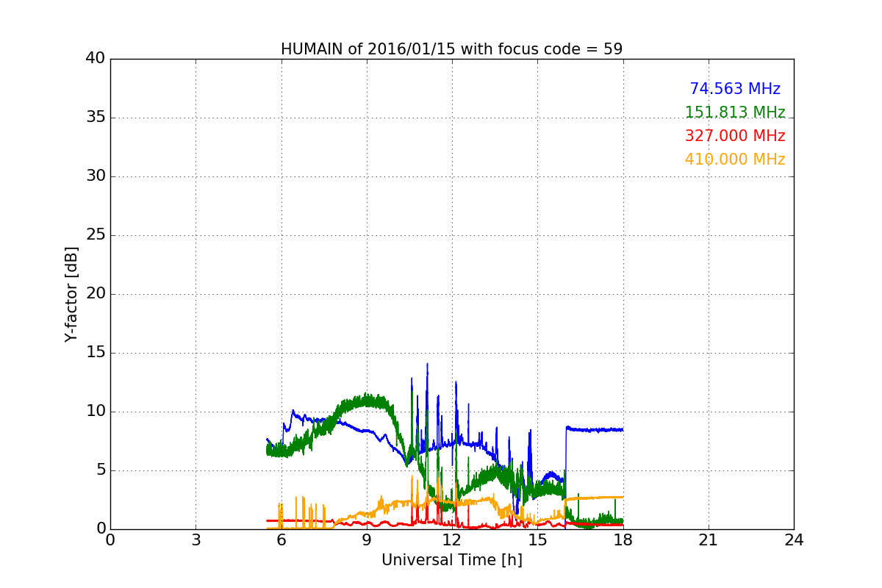This screenshot has width=882, height=588.
Task: Click the y-axis tick label 40
Action: pyautogui.click(x=96, y=59)
